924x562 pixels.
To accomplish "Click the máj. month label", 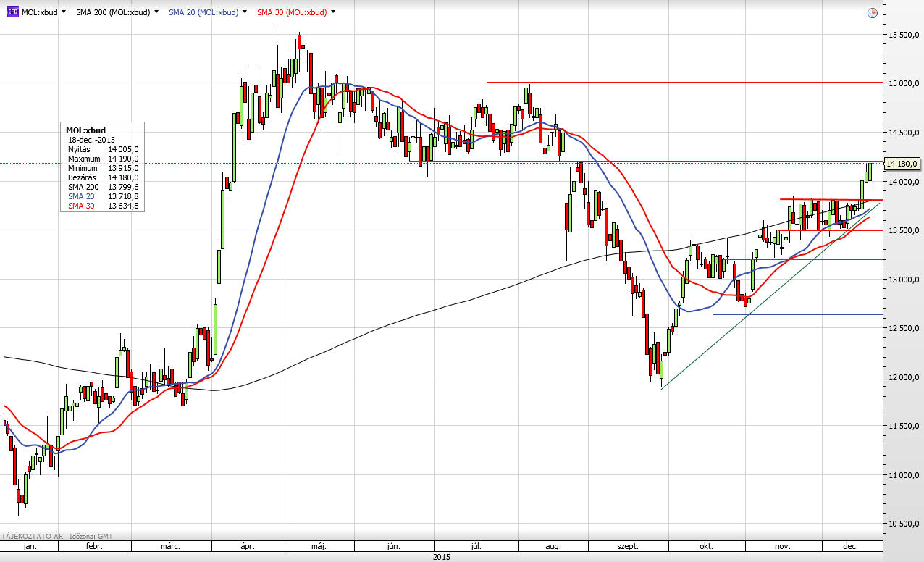I will [319, 546].
